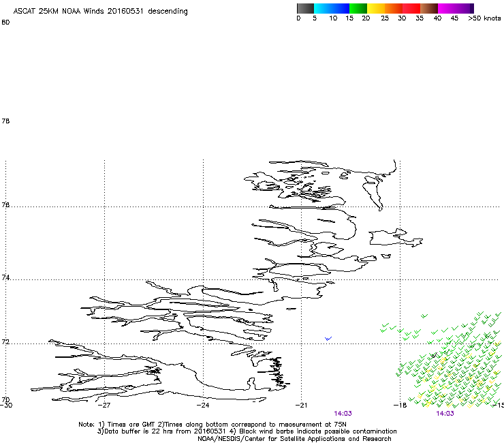Click the -30 longitude axis label
The height and width of the screenshot is (443, 504).
click(6, 405)
